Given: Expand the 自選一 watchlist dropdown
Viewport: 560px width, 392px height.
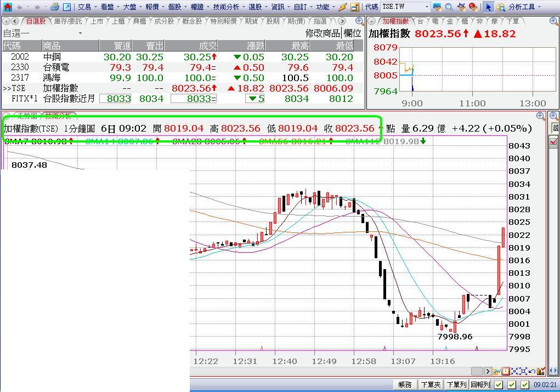Looking at the screenshot, I should (80, 33).
